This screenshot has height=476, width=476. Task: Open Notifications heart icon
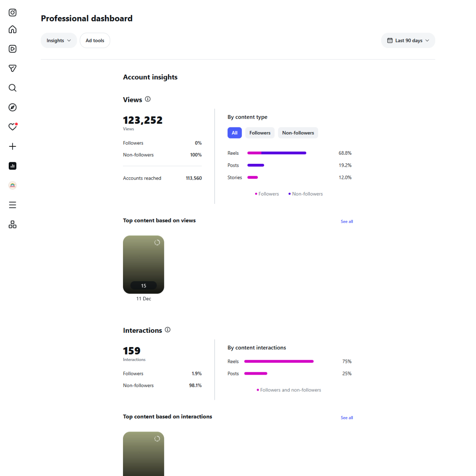click(x=13, y=127)
